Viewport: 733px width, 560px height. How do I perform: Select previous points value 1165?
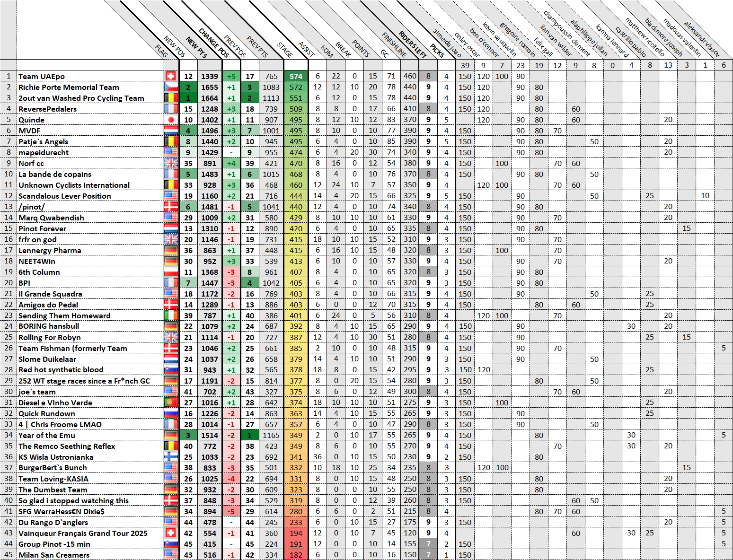coord(271,435)
